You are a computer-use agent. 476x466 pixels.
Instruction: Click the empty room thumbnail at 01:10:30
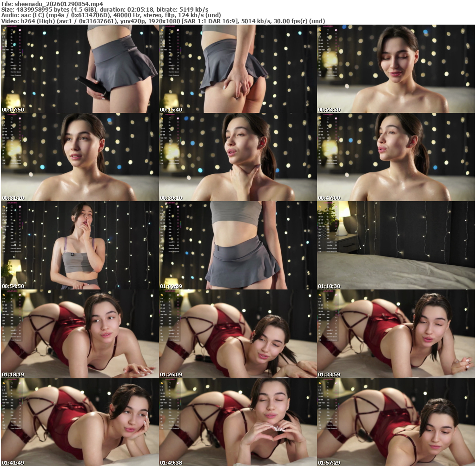(396, 245)
